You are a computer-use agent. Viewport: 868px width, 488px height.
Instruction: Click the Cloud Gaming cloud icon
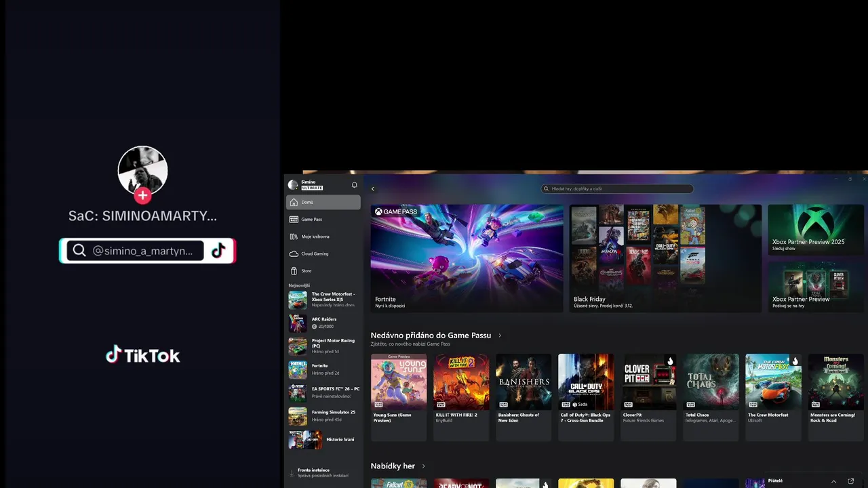click(x=294, y=253)
